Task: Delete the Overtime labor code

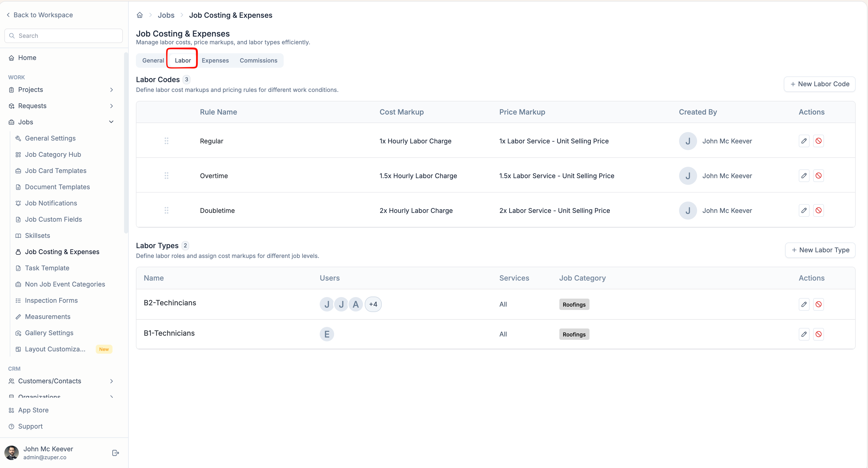Action: [x=819, y=176]
